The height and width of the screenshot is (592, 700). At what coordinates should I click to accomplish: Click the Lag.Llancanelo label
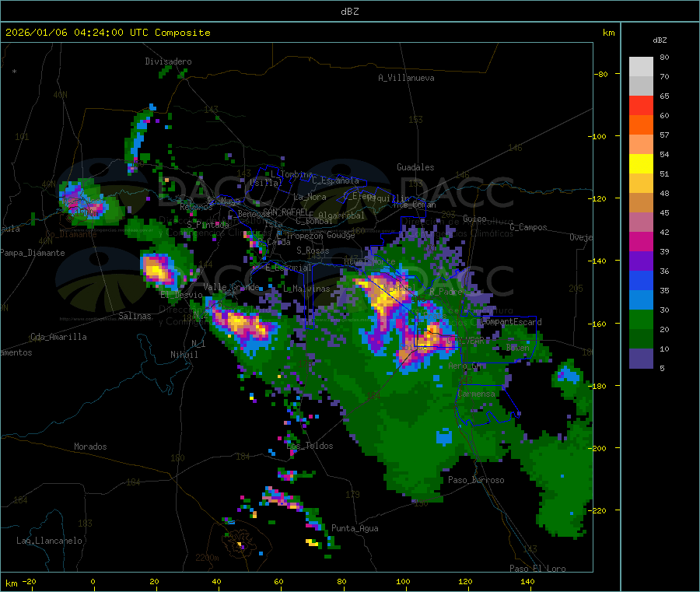[49, 541]
